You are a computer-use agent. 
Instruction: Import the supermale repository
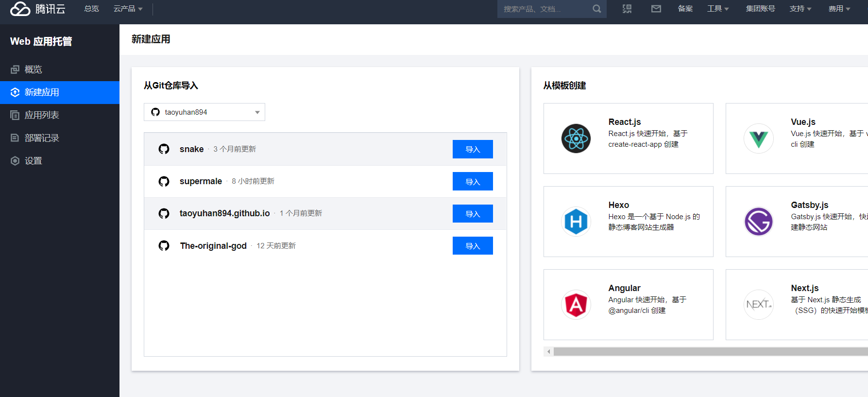click(x=473, y=181)
